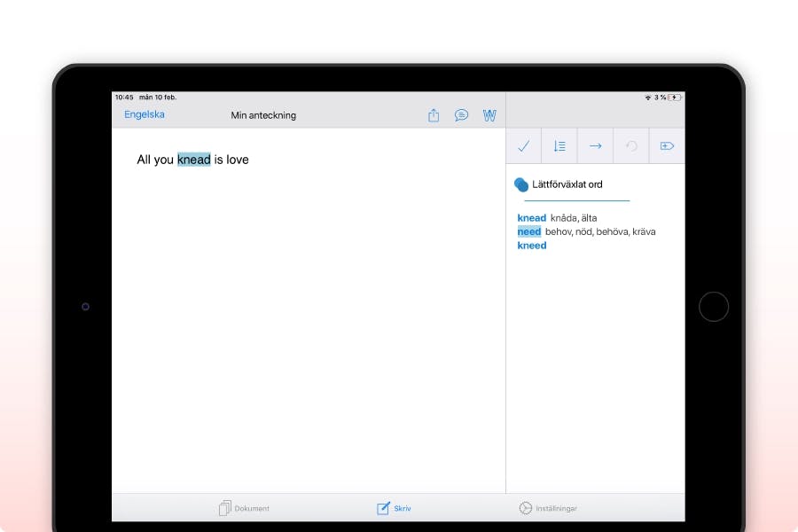Tap the W Word export icon

pos(489,115)
